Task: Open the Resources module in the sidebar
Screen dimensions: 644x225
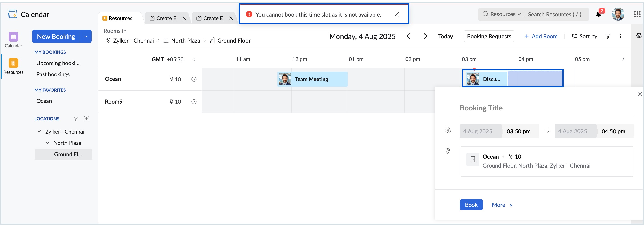Action: (13, 66)
